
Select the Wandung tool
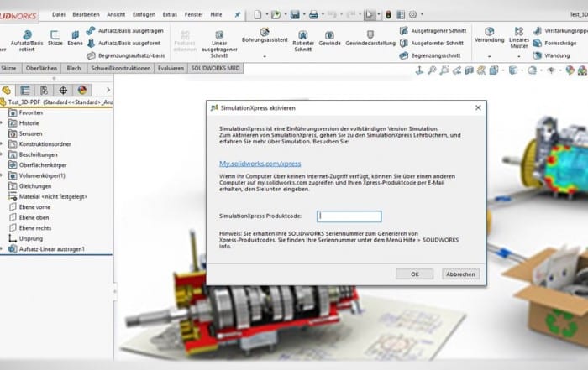click(551, 55)
